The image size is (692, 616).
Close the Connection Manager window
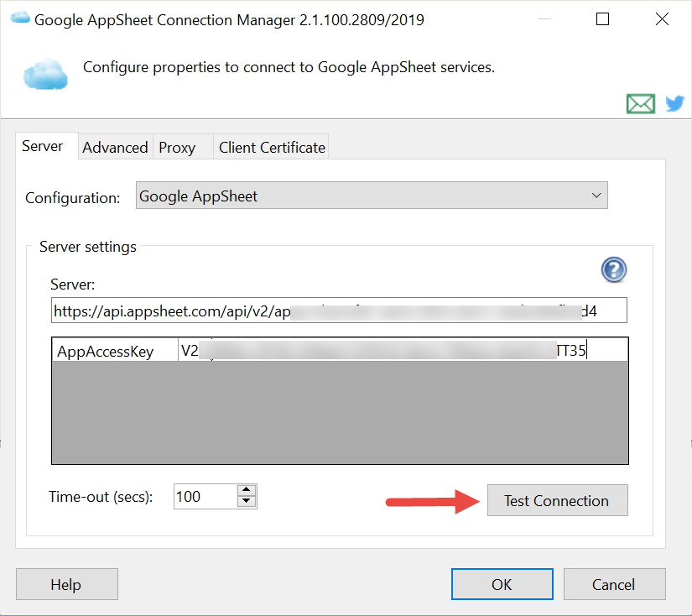click(662, 19)
